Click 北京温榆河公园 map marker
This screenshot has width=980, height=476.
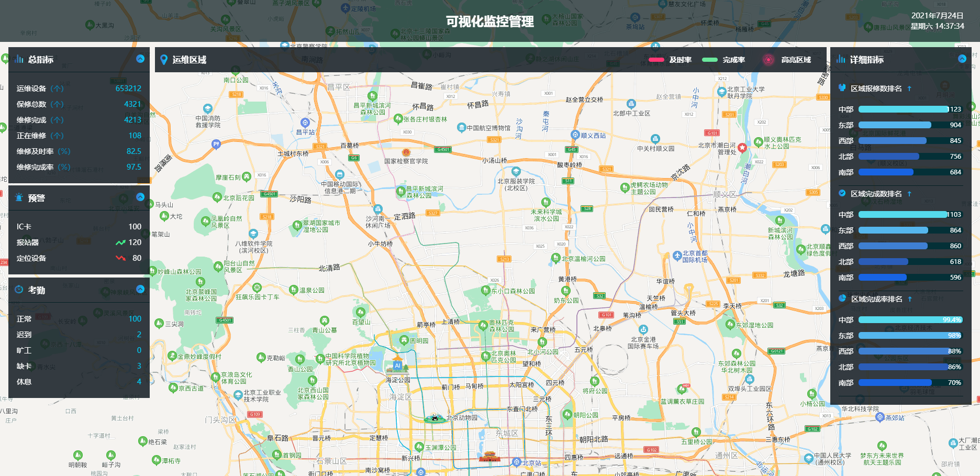[556, 258]
